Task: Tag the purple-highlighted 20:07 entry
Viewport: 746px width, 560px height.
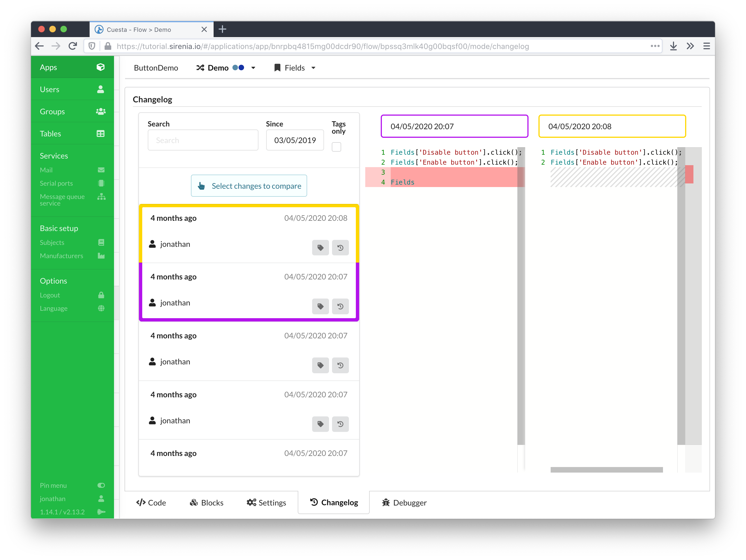Action: 320,307
